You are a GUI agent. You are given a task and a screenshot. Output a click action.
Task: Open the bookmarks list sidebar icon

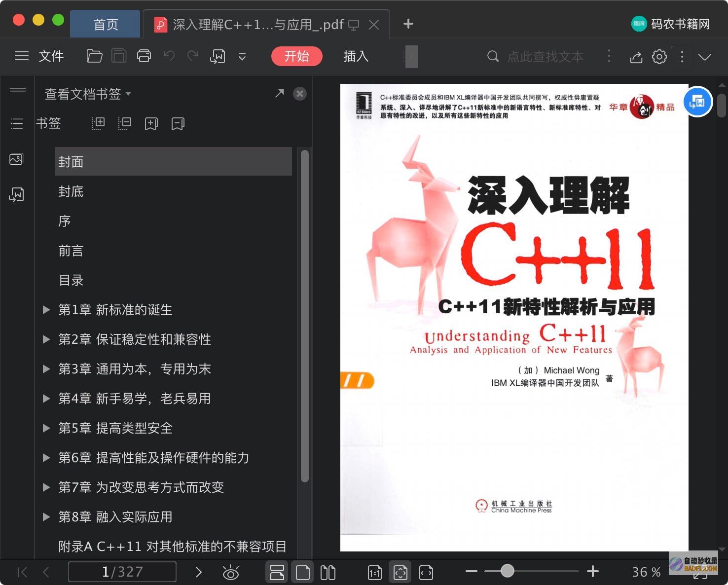(17, 123)
